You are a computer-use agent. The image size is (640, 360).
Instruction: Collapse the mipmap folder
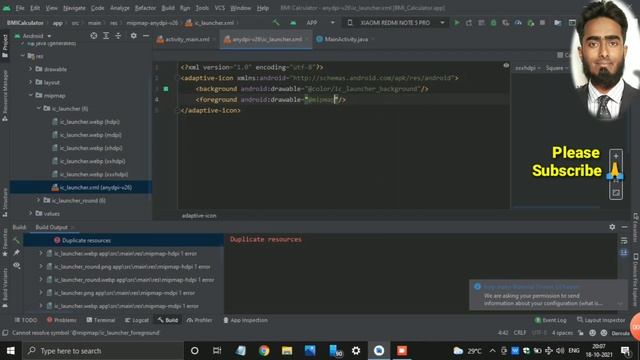click(x=31, y=96)
